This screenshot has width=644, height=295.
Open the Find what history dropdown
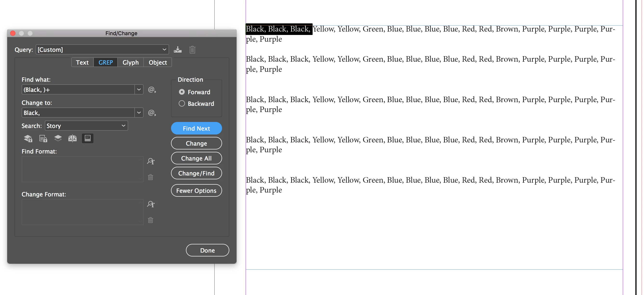[x=139, y=90]
